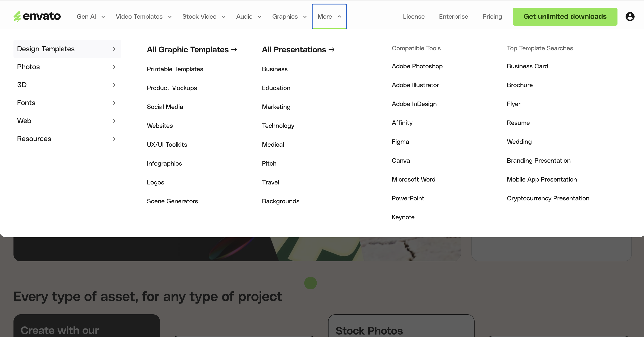Expand the Video Templates dropdown

point(144,16)
